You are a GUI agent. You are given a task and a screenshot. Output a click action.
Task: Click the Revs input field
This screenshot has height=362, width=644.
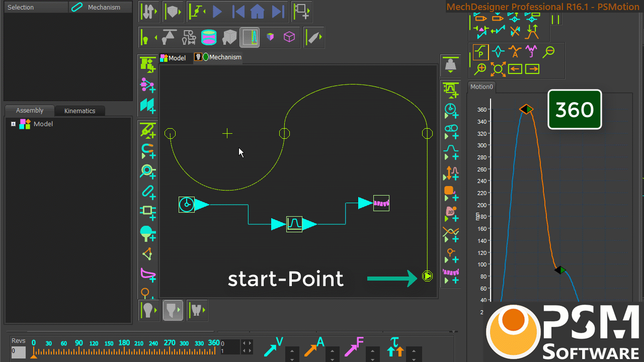tap(18, 351)
